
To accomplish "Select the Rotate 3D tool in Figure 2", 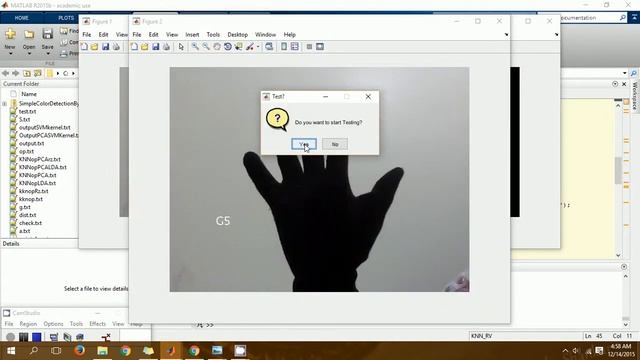I will click(228, 47).
